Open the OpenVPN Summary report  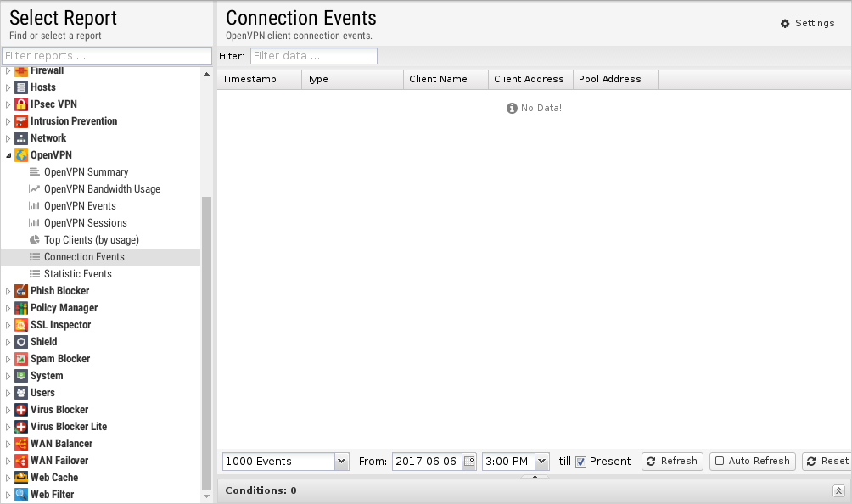point(86,172)
